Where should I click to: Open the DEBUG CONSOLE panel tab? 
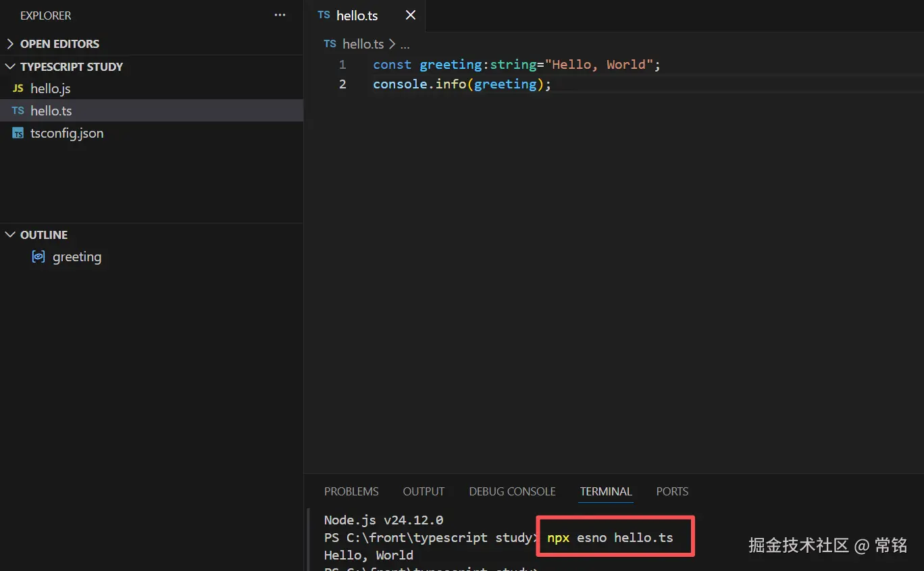512,491
